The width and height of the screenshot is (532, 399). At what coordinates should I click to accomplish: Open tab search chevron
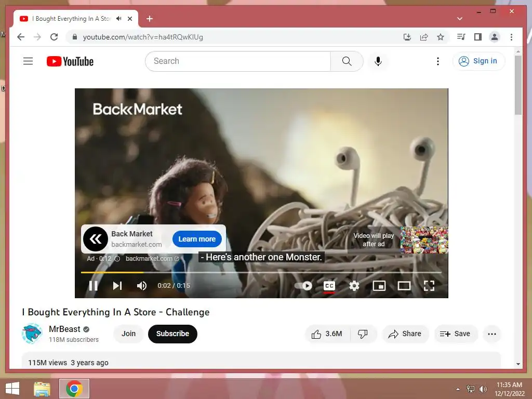point(460,19)
